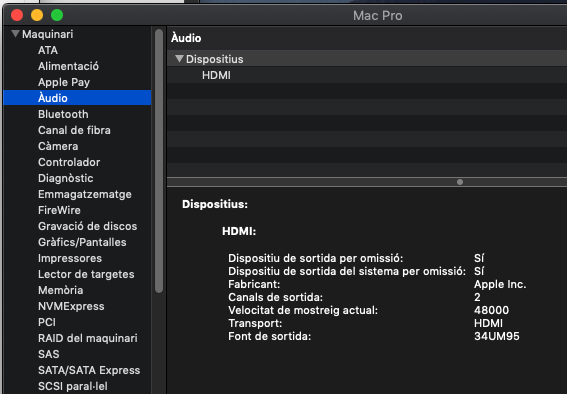Click the HDMI: heading in details
The width and height of the screenshot is (567, 394).
[x=239, y=231]
